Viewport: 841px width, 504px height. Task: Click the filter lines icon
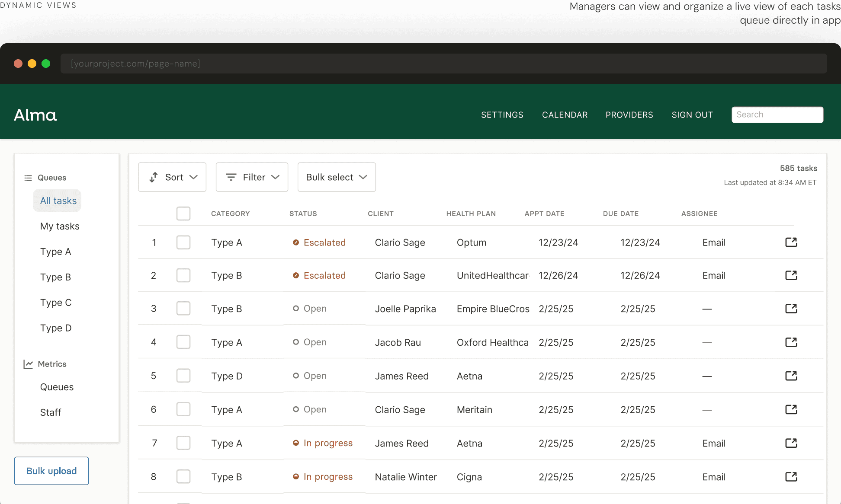tap(231, 177)
